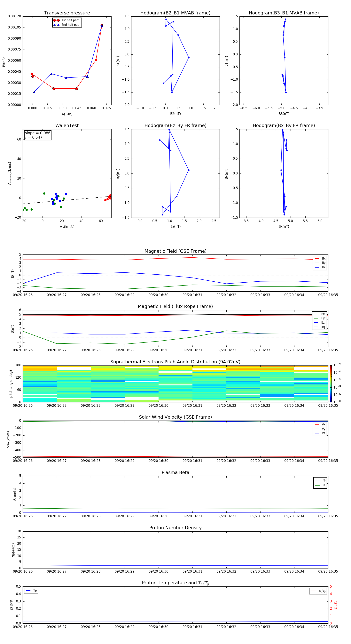
Task: Click the Suprathermal Electrons Pitch Angle Distribution title
Action: (x=175, y=362)
